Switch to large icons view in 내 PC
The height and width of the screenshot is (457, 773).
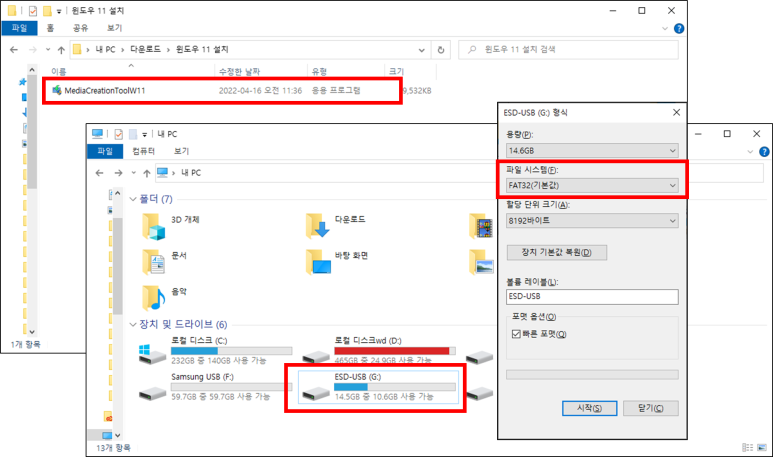coord(762,448)
